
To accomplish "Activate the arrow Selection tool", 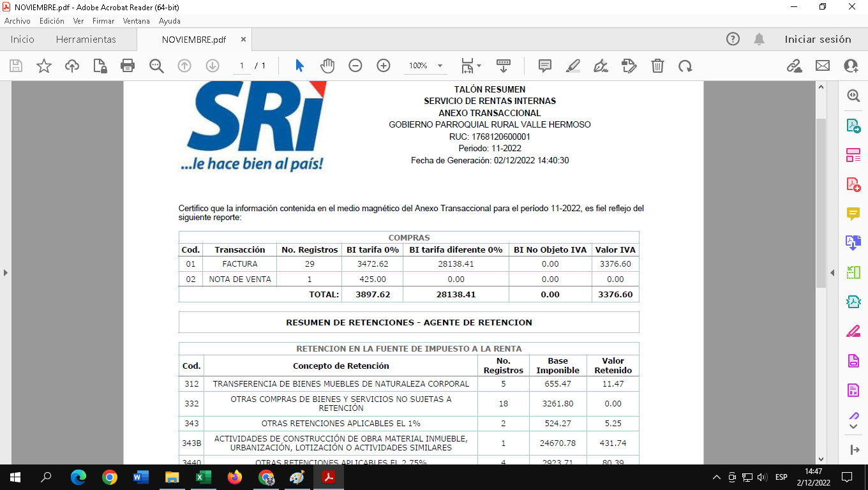I will 299,66.
